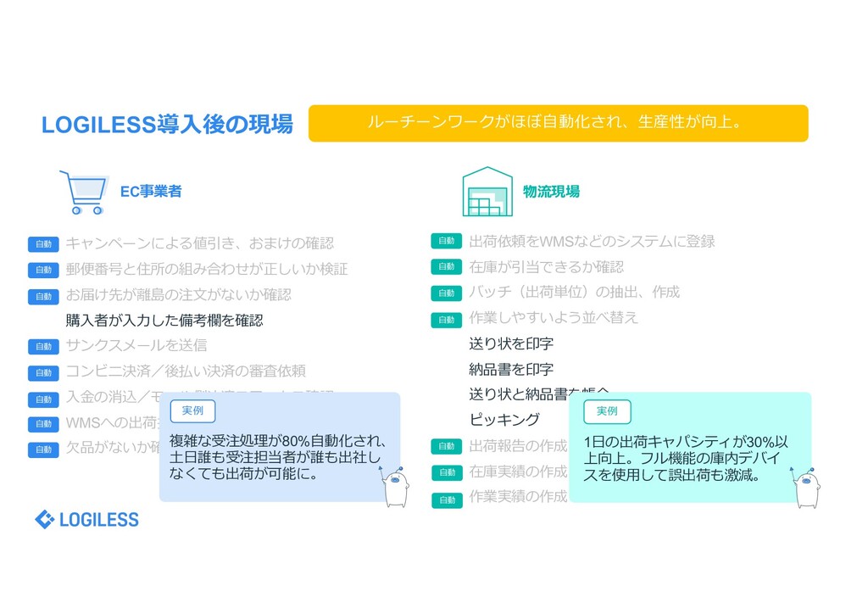Click the warehouse icon beside 物流現場

(x=487, y=192)
